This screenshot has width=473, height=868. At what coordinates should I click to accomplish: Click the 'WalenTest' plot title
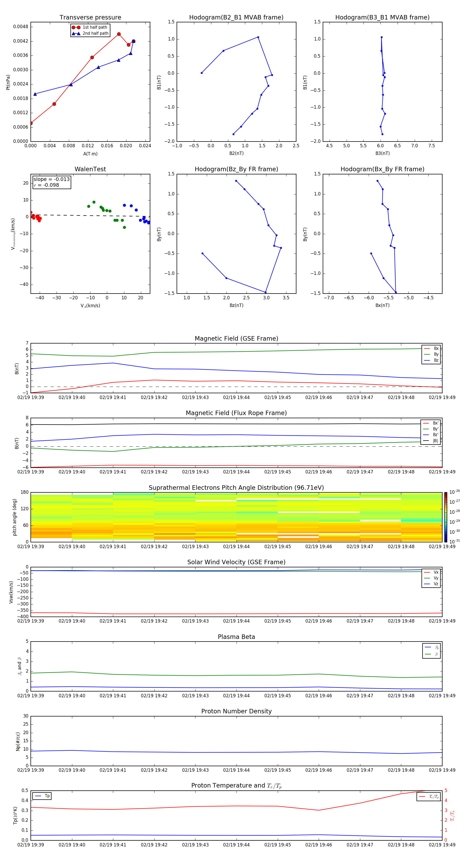pyautogui.click(x=90, y=169)
